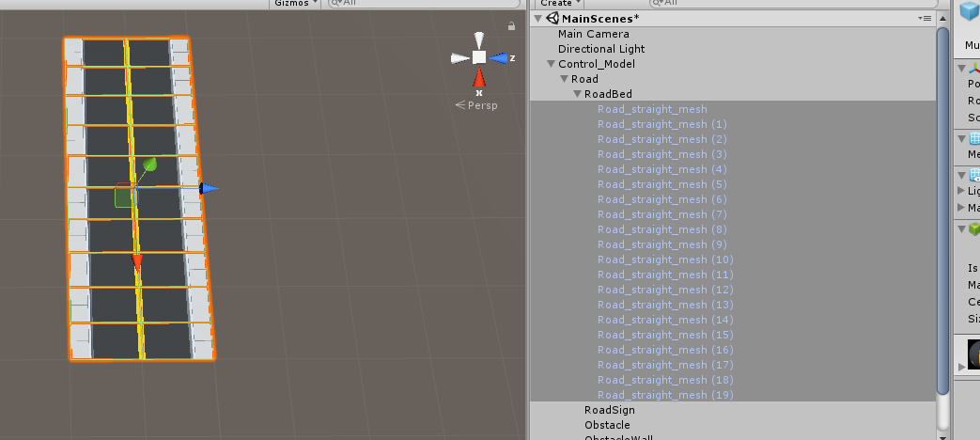Click the hierarchy scrollbar up arrow

[x=942, y=19]
